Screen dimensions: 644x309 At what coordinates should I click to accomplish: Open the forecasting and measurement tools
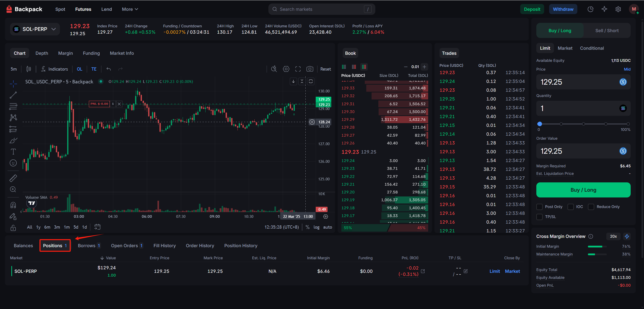13,129
